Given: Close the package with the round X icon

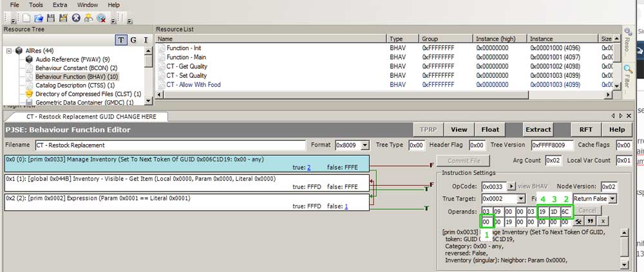Looking at the screenshot, I should click(x=76, y=18).
